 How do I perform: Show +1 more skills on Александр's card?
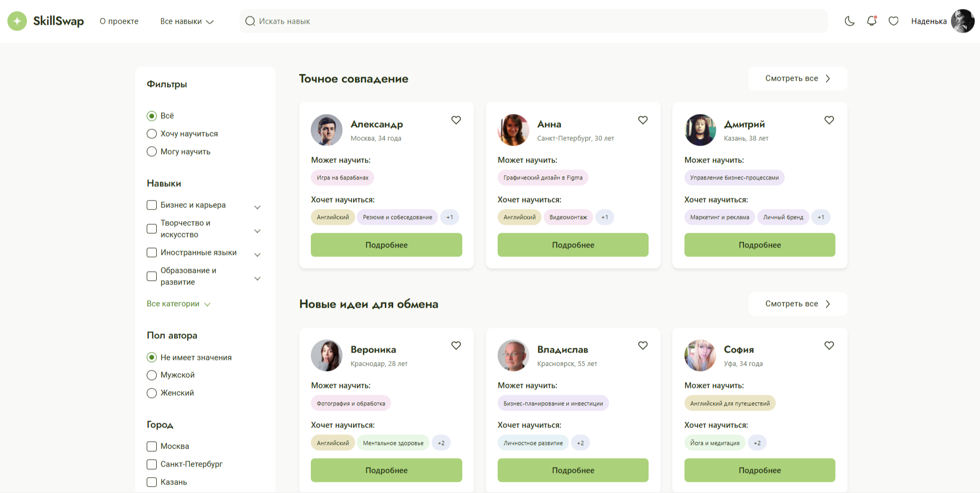[x=450, y=217]
